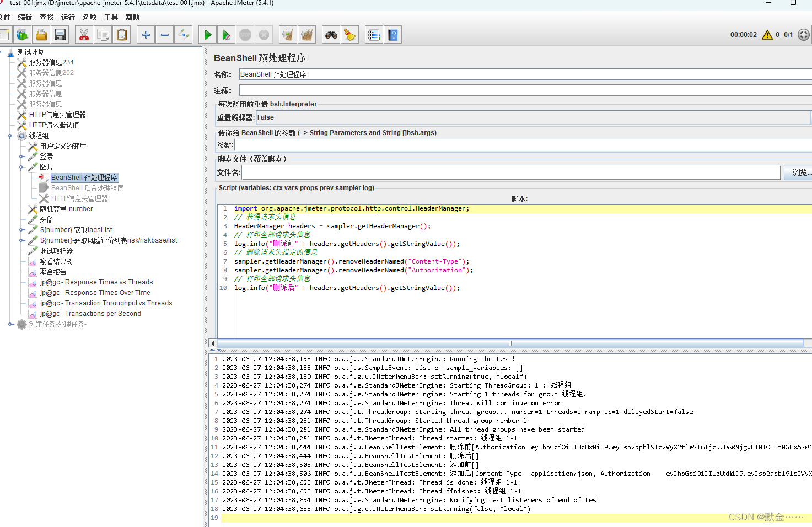Open the 编辑 menu
This screenshot has width=812, height=527.
[x=25, y=17]
